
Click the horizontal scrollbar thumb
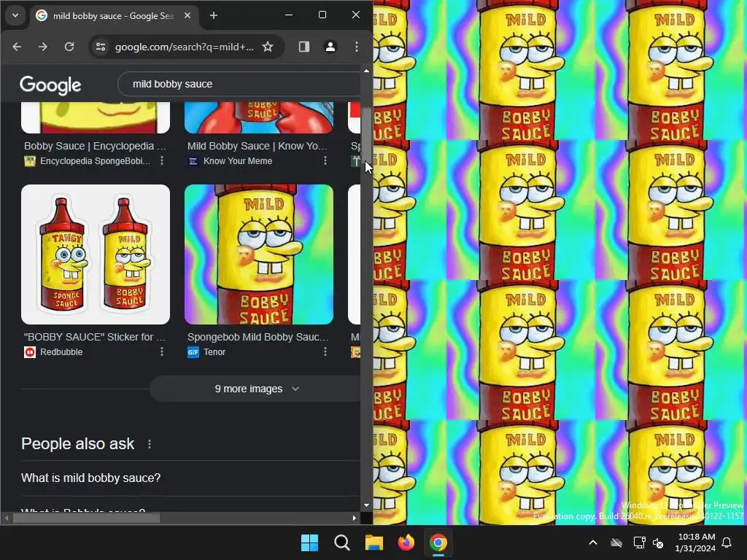click(x=86, y=518)
